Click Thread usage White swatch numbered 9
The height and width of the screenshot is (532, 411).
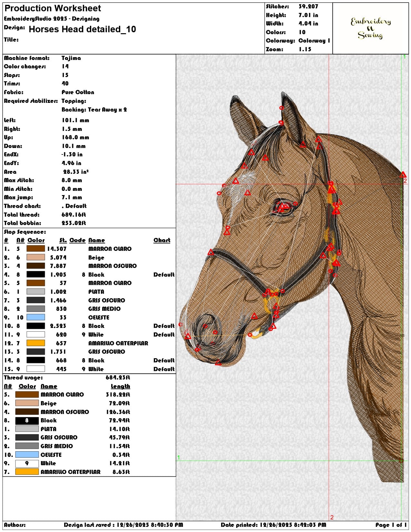(27, 463)
